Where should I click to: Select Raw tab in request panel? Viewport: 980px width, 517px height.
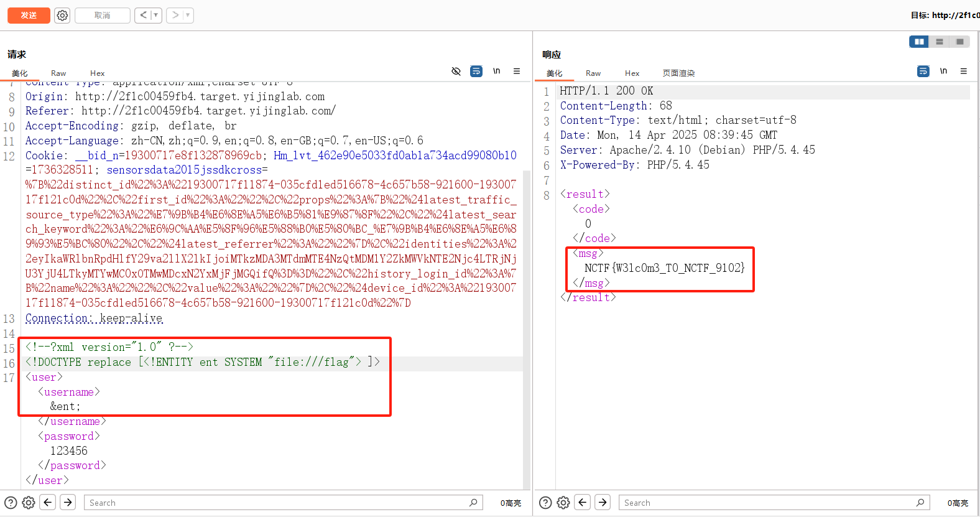click(58, 73)
